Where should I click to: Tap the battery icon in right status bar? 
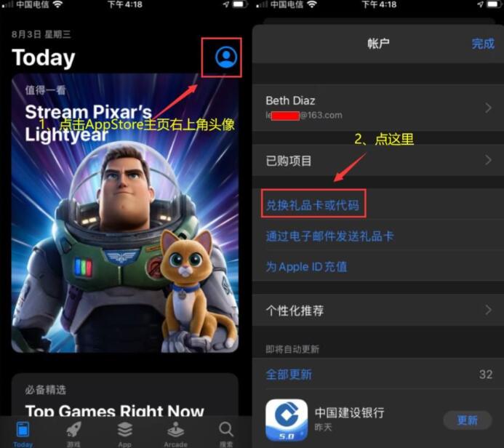(493, 4)
